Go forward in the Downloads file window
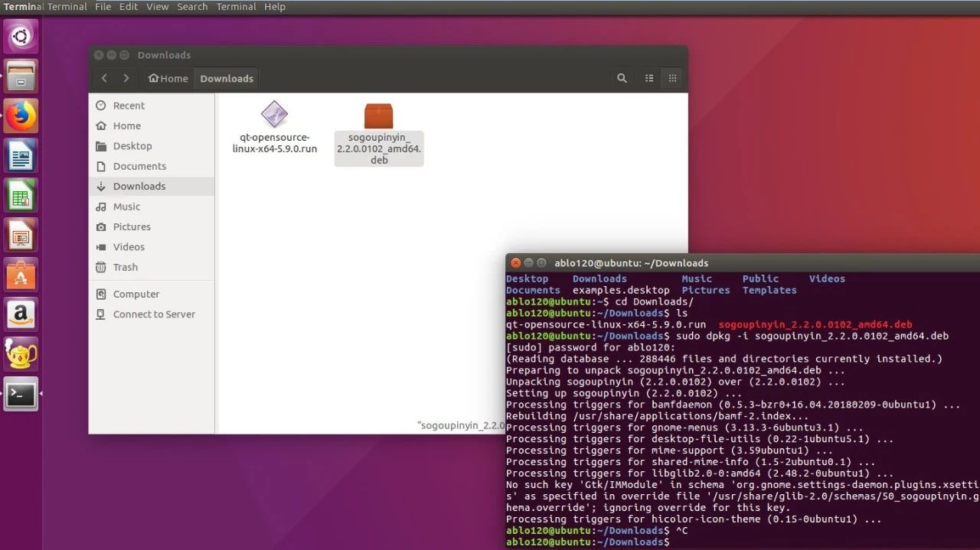 126,78
